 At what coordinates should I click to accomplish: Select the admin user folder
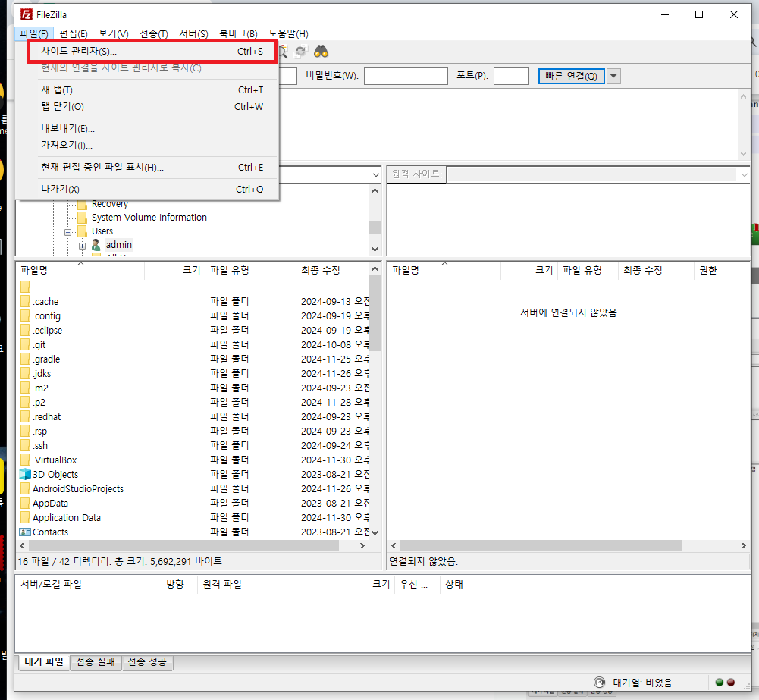click(x=118, y=245)
